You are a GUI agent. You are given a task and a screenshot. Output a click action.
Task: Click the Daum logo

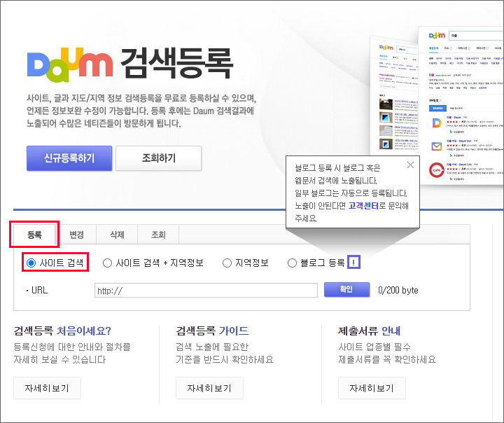tap(70, 64)
